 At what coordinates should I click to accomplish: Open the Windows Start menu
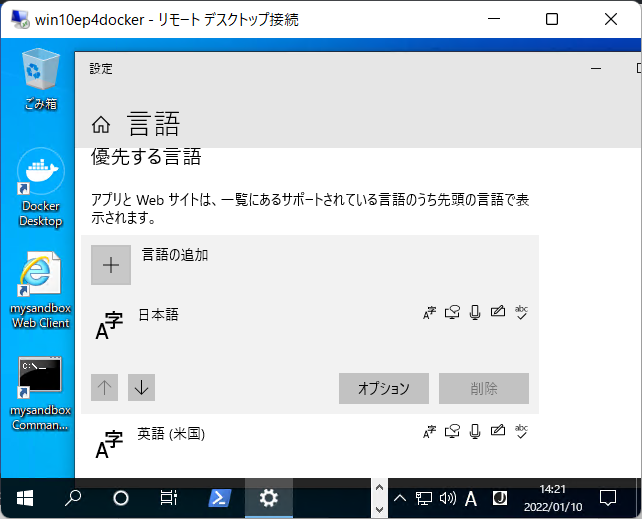tap(25, 498)
